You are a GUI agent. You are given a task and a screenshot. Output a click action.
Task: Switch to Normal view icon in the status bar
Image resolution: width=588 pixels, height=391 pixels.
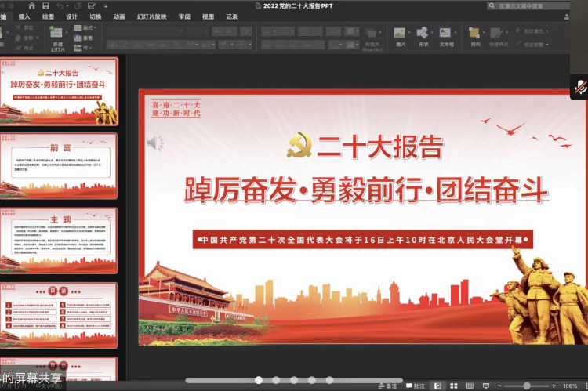click(x=437, y=386)
